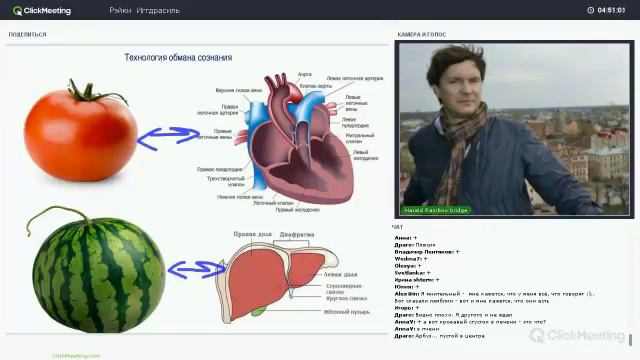Open the ПОДЕЛИТЬСЯ panel header
The image size is (640, 360).
point(27,34)
